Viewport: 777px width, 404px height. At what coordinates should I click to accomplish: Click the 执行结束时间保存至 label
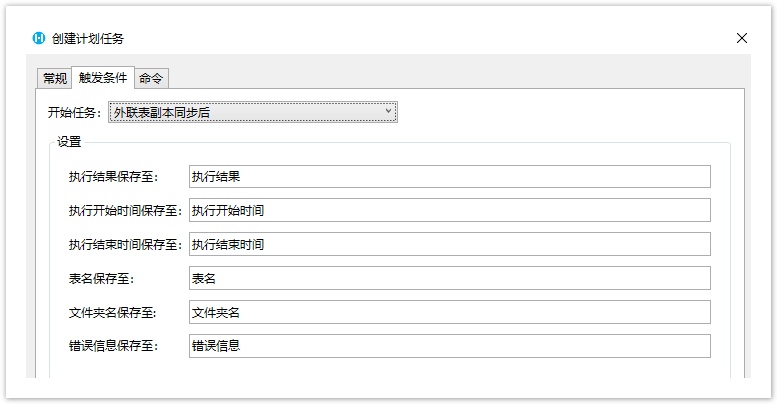coord(125,245)
